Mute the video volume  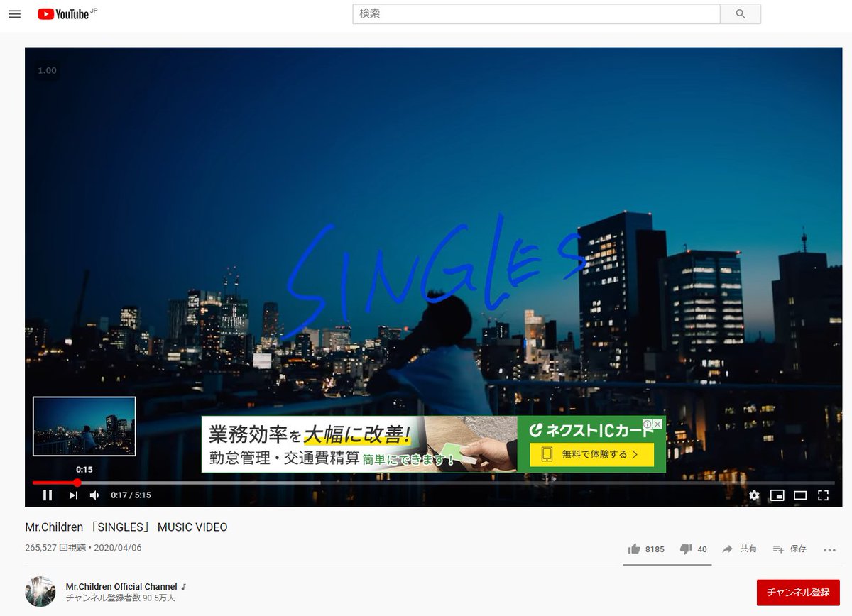tap(94, 495)
